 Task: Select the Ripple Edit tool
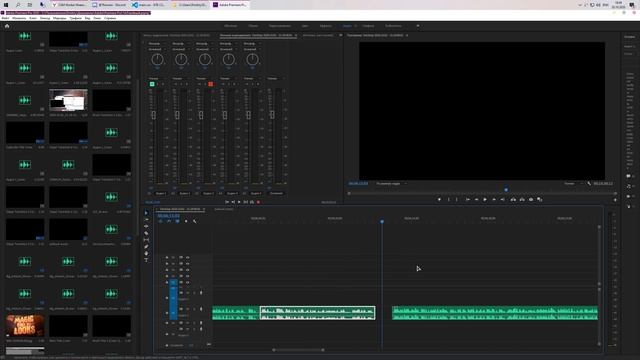click(146, 227)
